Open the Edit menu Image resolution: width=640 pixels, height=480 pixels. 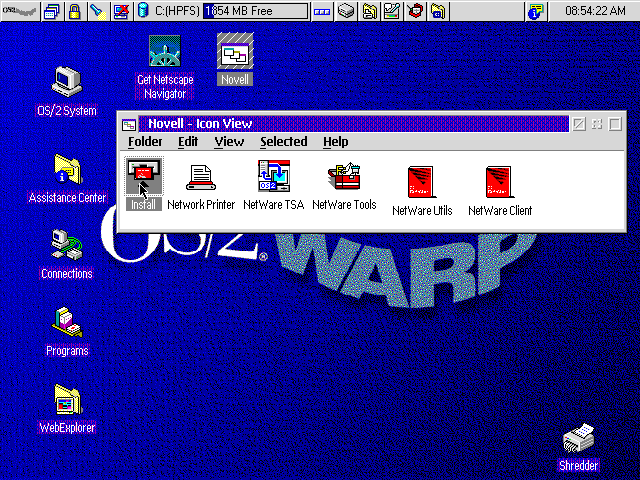click(188, 142)
